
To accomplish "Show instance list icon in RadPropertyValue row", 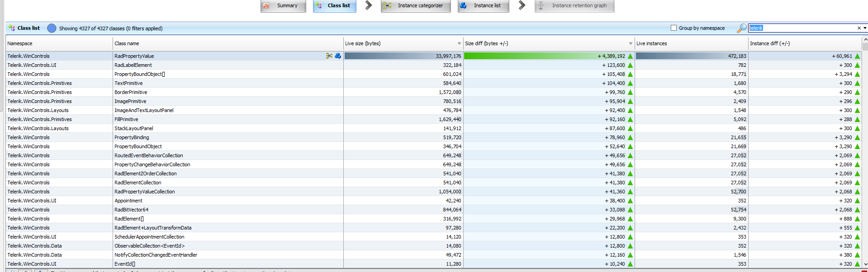I will pyautogui.click(x=338, y=56).
